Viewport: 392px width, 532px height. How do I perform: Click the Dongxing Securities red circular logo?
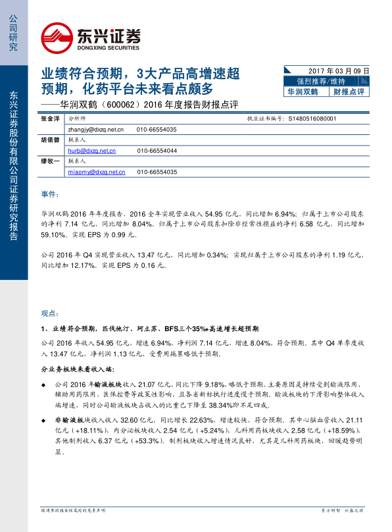pos(57,38)
